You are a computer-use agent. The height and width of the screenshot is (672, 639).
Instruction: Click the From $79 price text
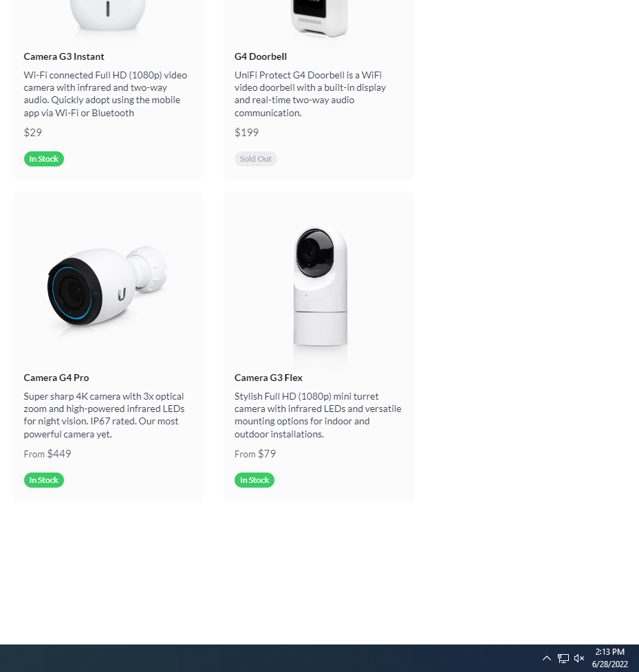pos(255,454)
